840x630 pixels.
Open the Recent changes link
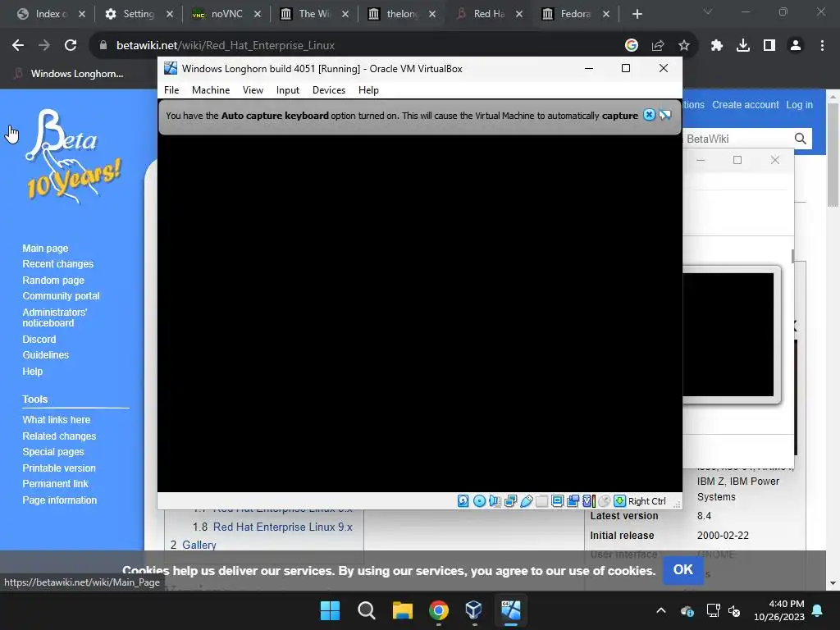58,263
